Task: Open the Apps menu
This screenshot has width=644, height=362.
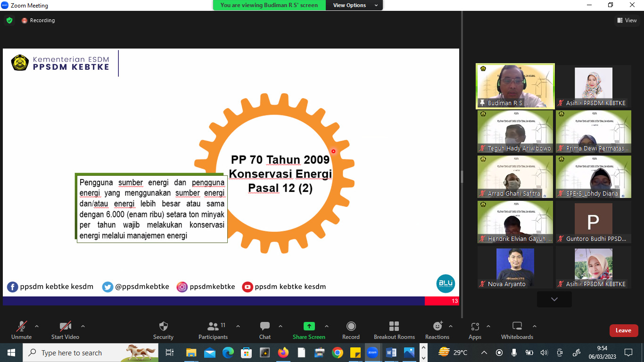Action: [x=475, y=327]
